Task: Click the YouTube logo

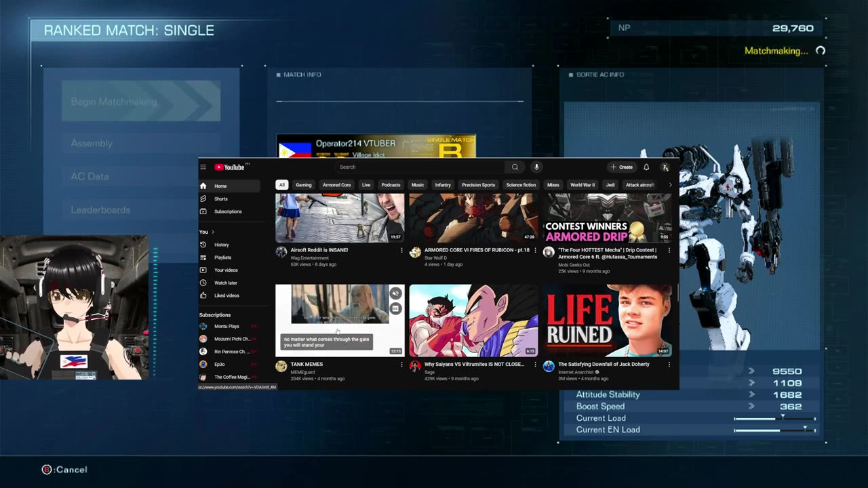Action: [x=230, y=167]
